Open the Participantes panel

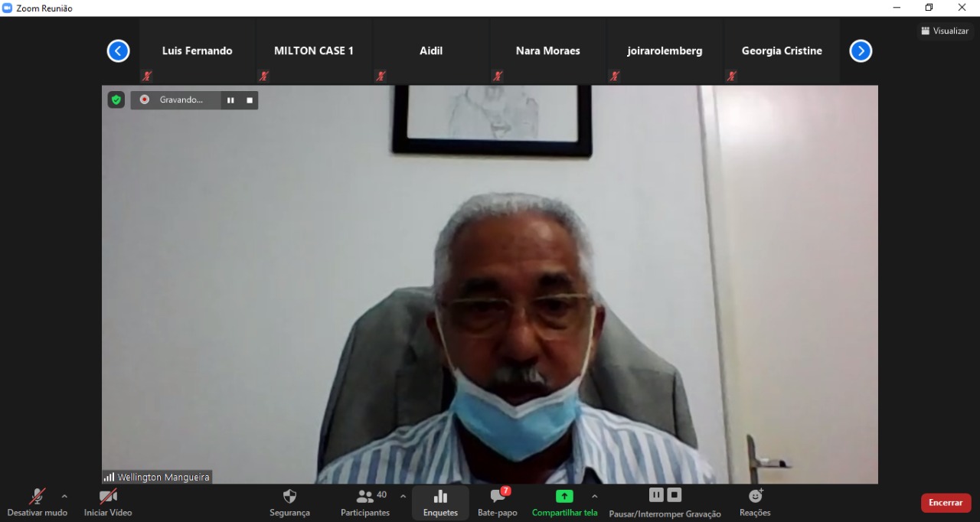[x=366, y=502]
